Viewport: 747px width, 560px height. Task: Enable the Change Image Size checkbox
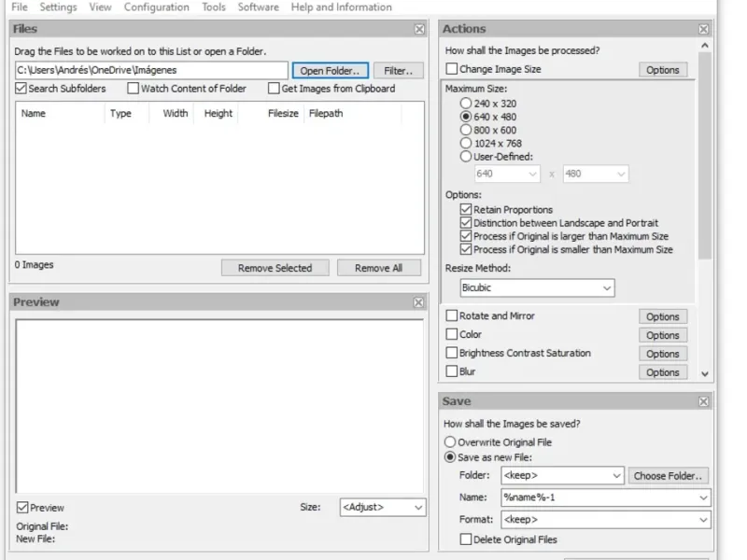pos(452,69)
